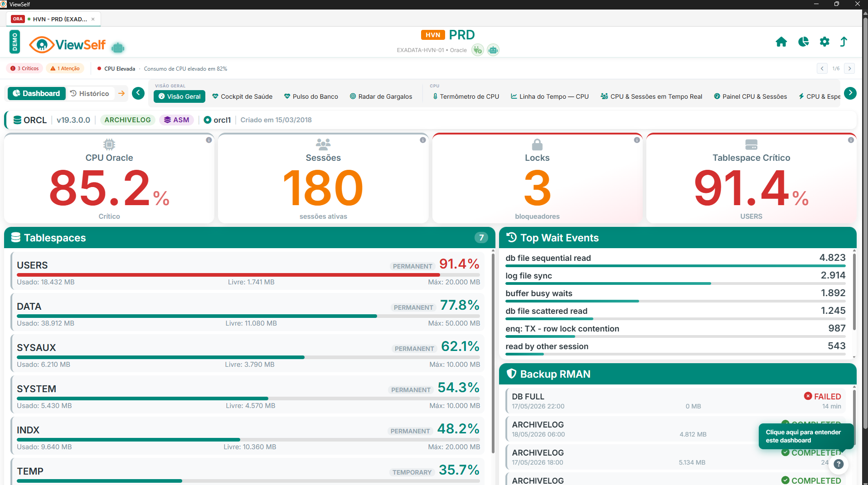
Task: Click the green health icon next to Oracle
Action: 477,50
